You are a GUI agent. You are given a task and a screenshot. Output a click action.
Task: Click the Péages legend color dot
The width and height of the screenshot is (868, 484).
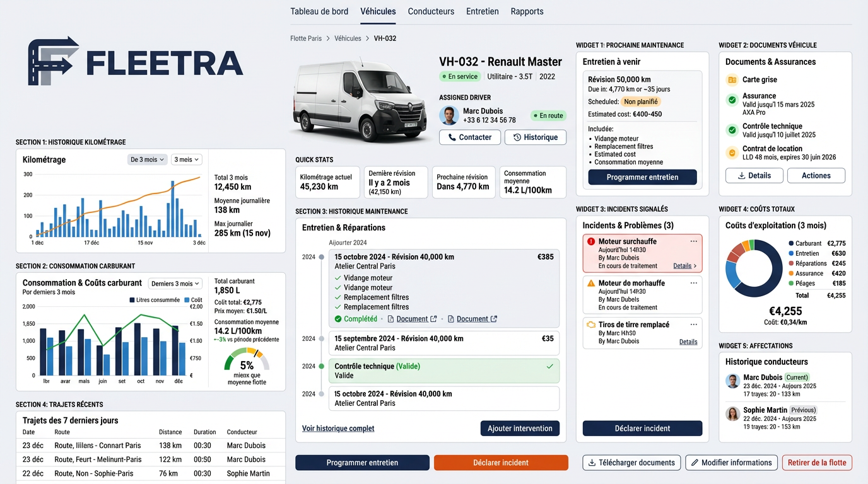pos(790,284)
